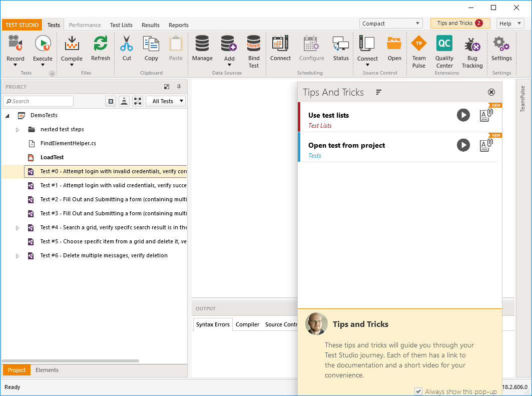532x396 pixels.
Task: Open the Help menu button
Action: [510, 24]
